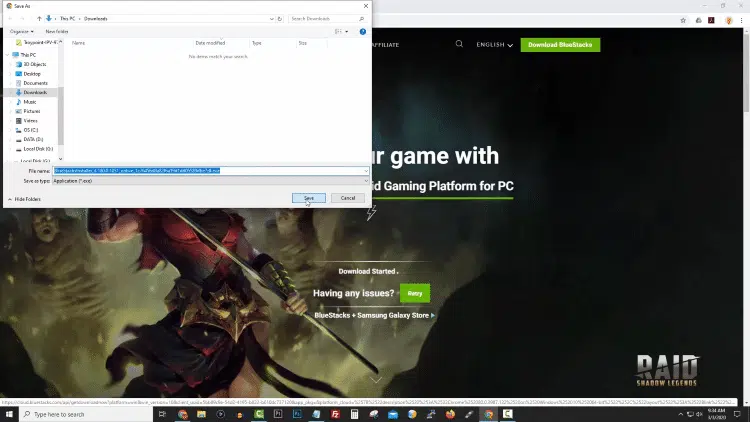This screenshot has height=422, width=750.
Task: Select Documents folder in tree
Action: pos(35,83)
